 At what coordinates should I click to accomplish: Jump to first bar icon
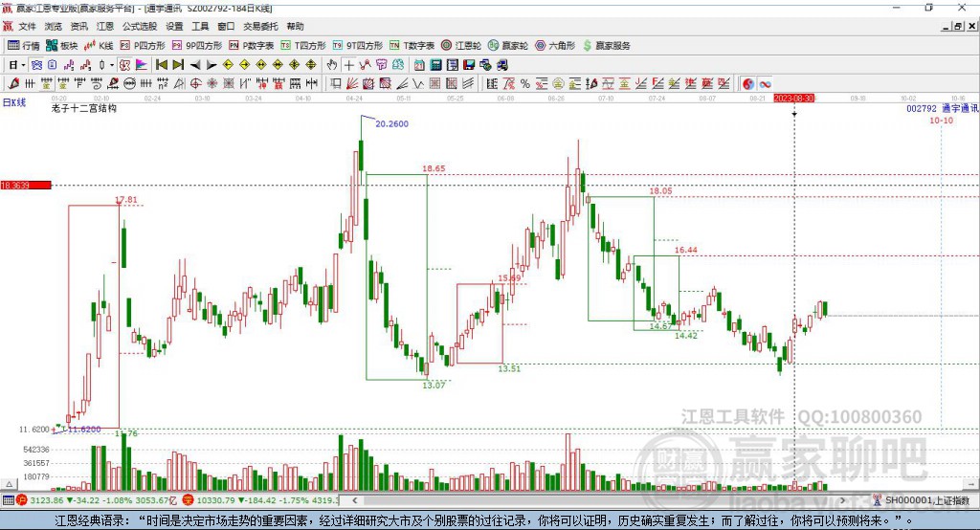[x=161, y=65]
